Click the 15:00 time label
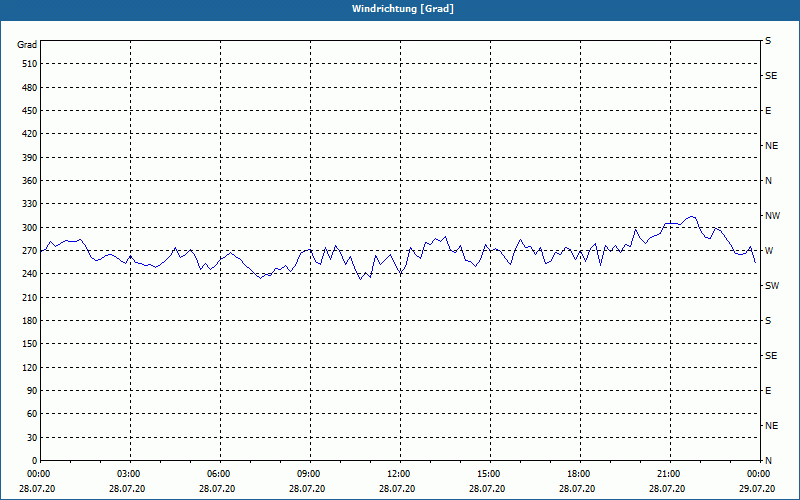Screen dimensions: 800x500 [x=490, y=474]
